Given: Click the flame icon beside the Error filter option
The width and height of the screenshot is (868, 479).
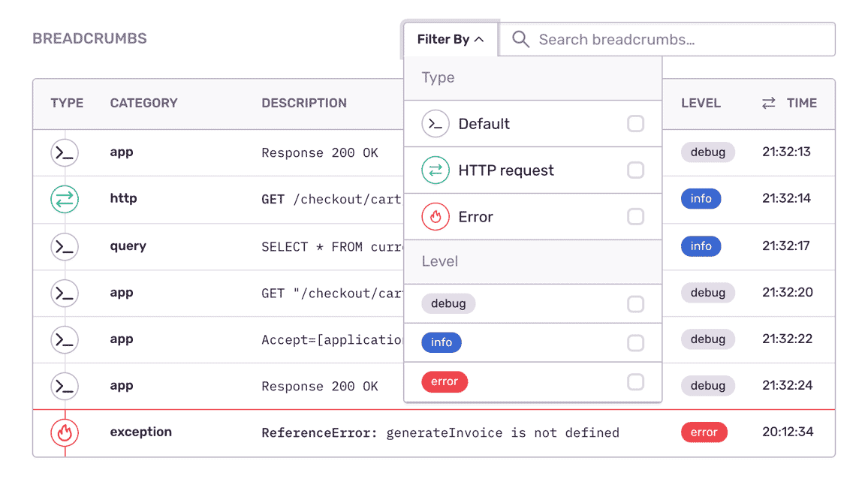Looking at the screenshot, I should click(436, 216).
